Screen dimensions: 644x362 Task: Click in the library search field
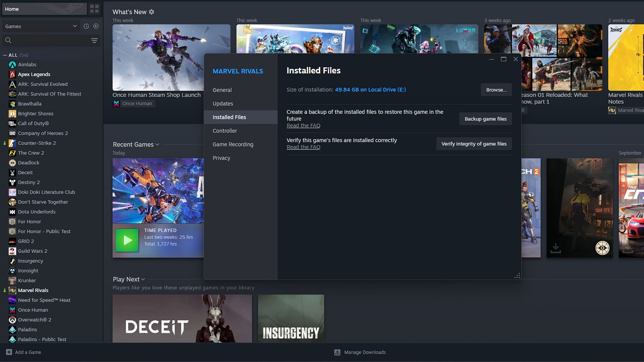coord(51,41)
